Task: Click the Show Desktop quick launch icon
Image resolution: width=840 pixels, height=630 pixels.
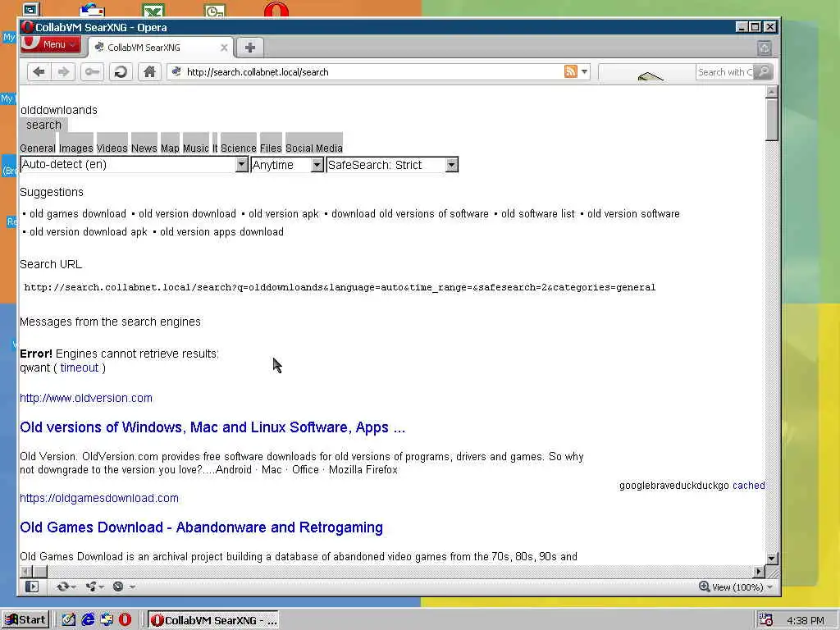Action: pyautogui.click(x=69, y=620)
